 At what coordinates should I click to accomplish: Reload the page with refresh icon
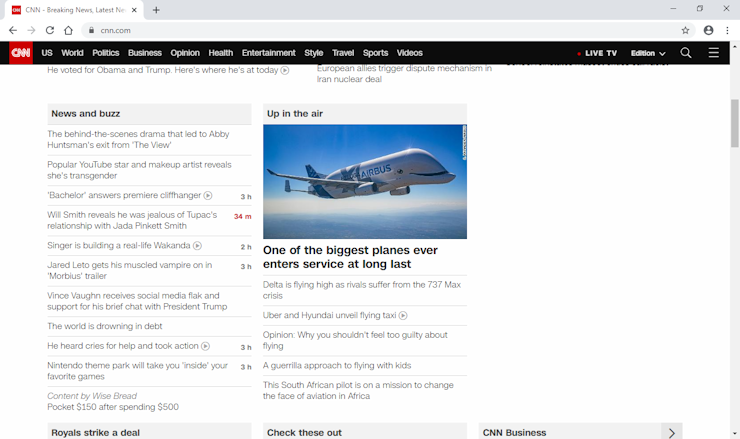tap(50, 30)
